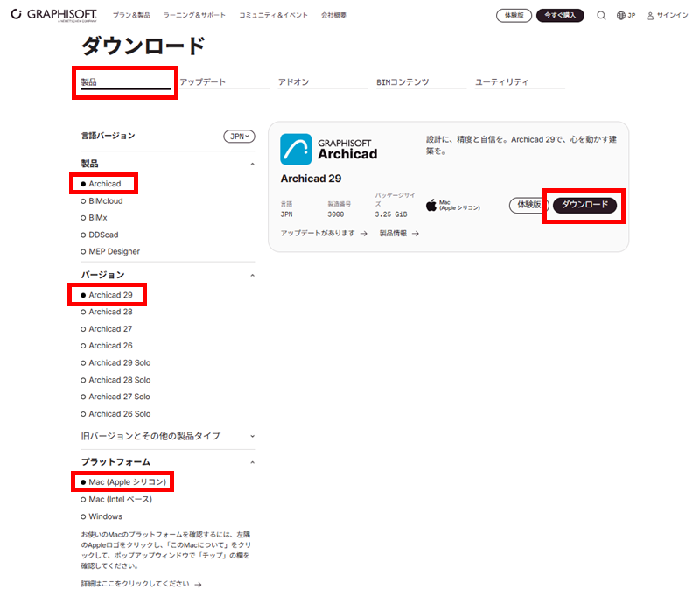Follow the 製品情報 link
The image size is (700, 604).
[399, 233]
